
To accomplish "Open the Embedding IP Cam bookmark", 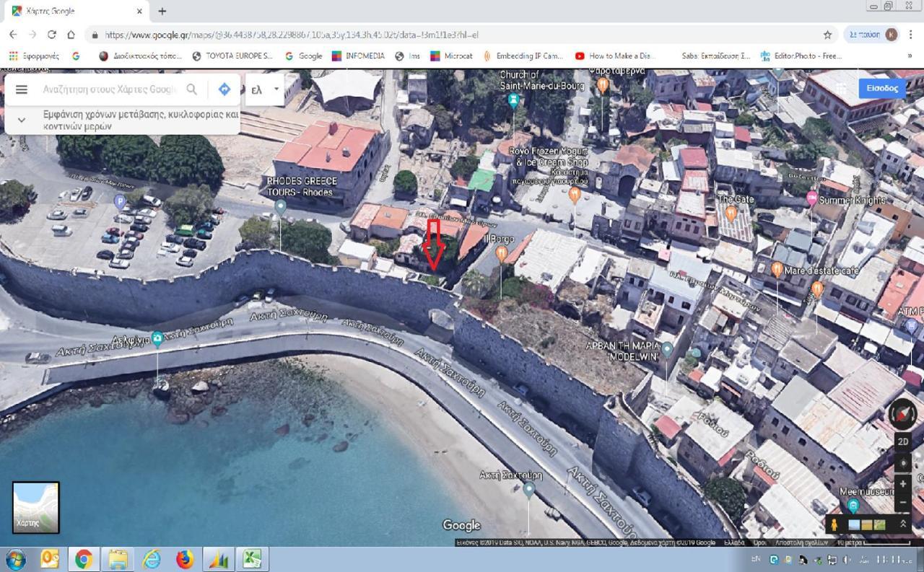I will (x=523, y=56).
